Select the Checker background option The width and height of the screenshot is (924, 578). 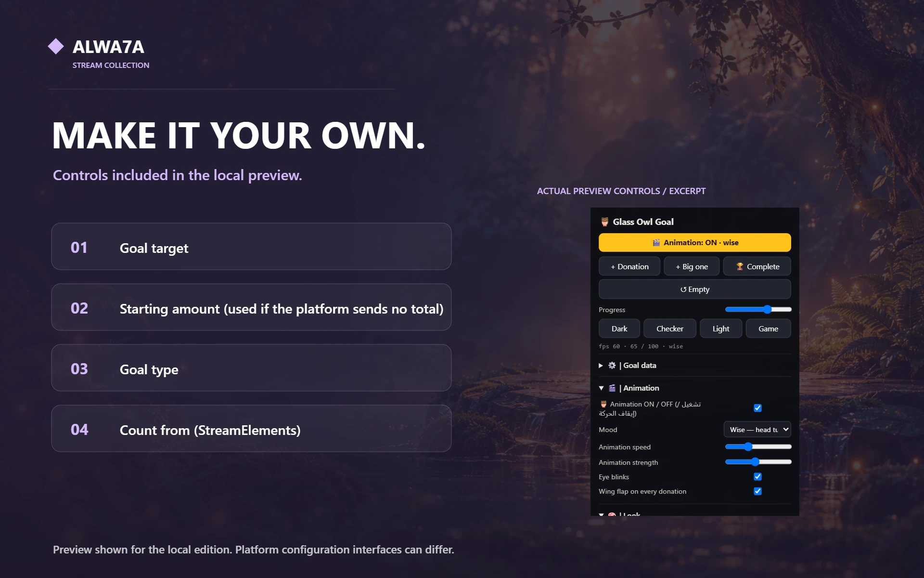pos(670,328)
